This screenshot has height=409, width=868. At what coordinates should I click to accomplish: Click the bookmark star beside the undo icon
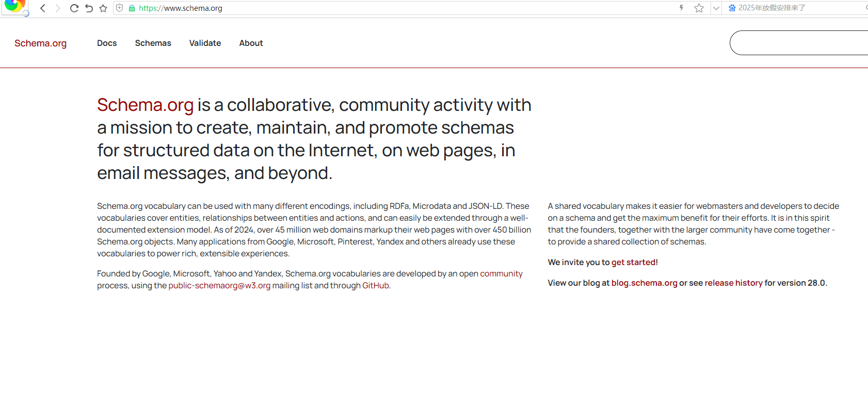[x=103, y=8]
